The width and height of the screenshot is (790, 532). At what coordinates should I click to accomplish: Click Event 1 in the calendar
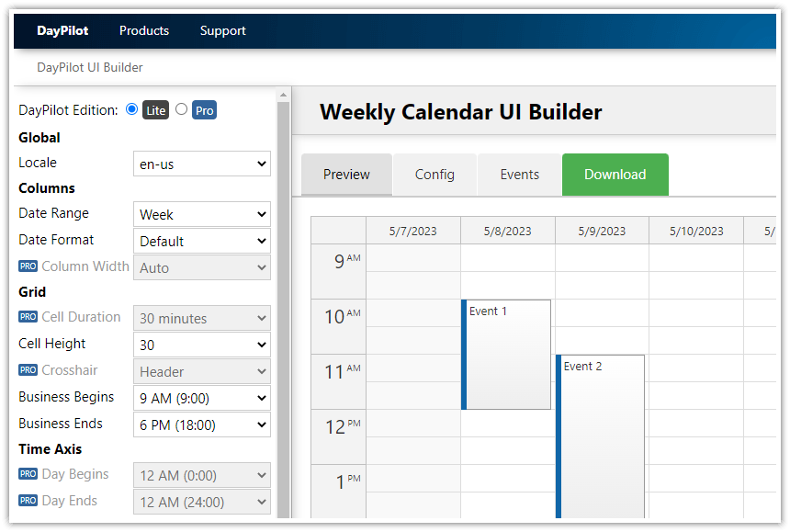503,354
